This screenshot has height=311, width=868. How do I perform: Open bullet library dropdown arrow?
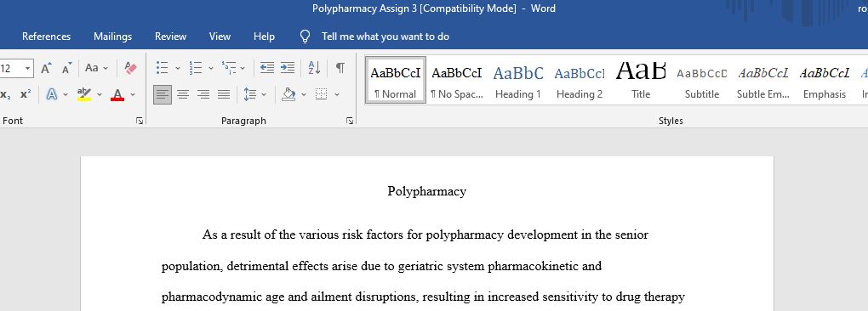click(178, 69)
